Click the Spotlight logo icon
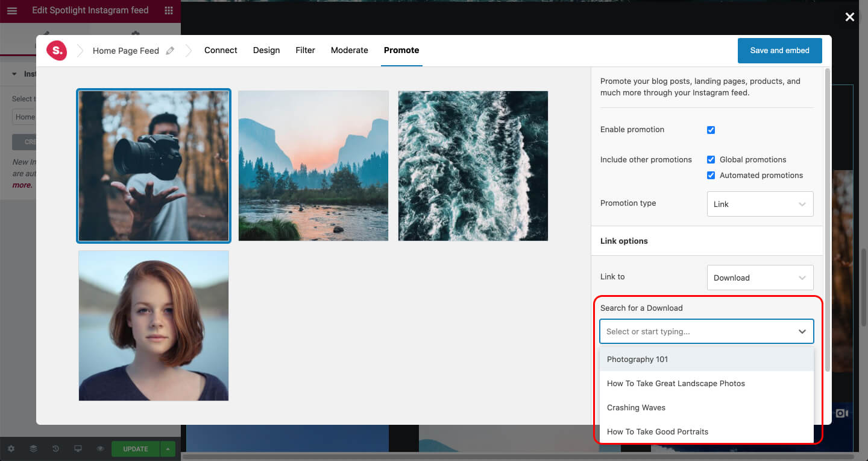 tap(57, 51)
